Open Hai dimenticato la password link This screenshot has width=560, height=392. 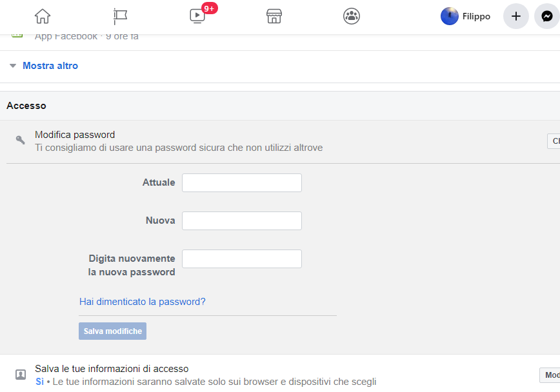pyautogui.click(x=142, y=302)
